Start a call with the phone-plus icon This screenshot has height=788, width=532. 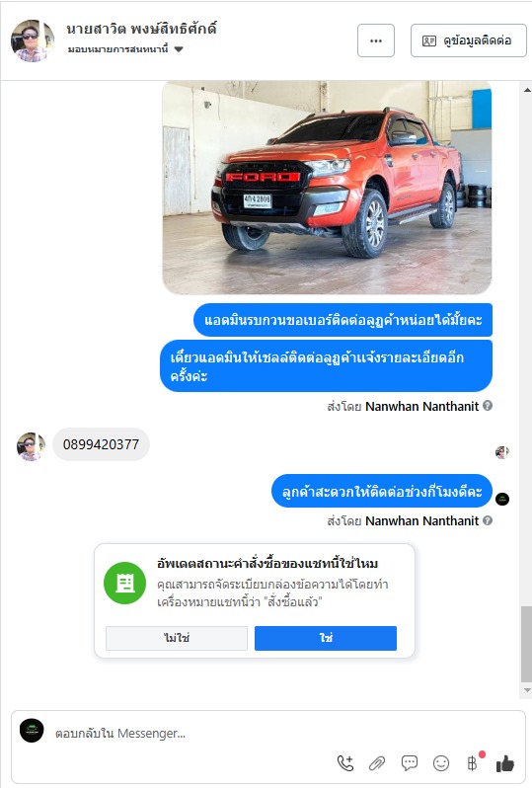pyautogui.click(x=345, y=763)
